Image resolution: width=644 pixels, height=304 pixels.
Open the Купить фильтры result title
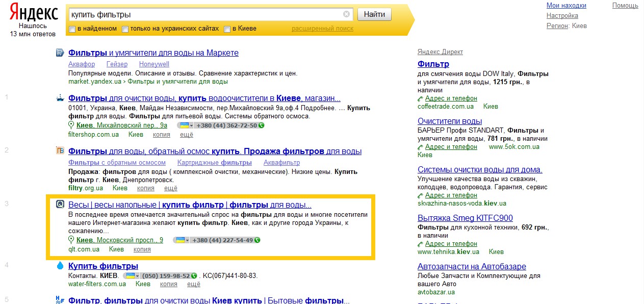[103, 266]
